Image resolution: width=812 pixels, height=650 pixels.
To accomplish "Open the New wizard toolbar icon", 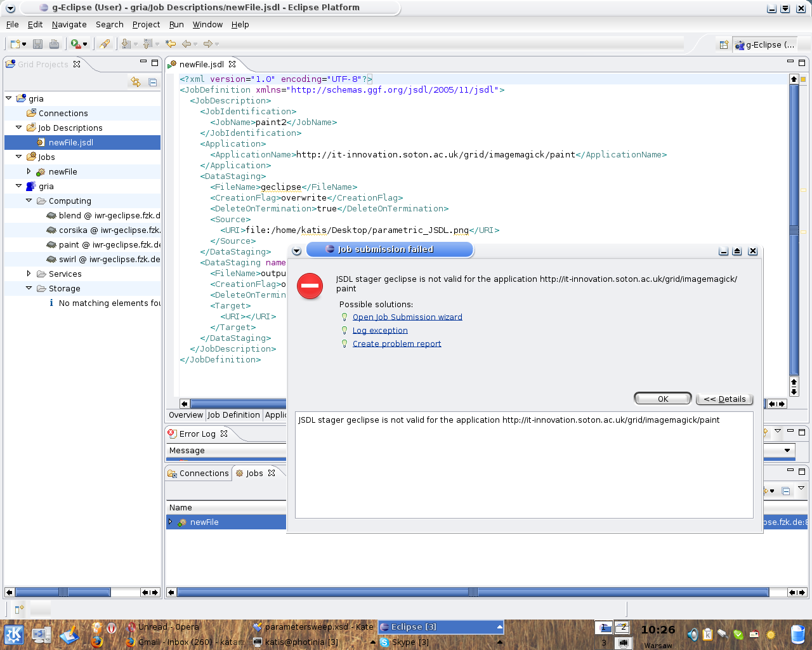I will 15,44.
